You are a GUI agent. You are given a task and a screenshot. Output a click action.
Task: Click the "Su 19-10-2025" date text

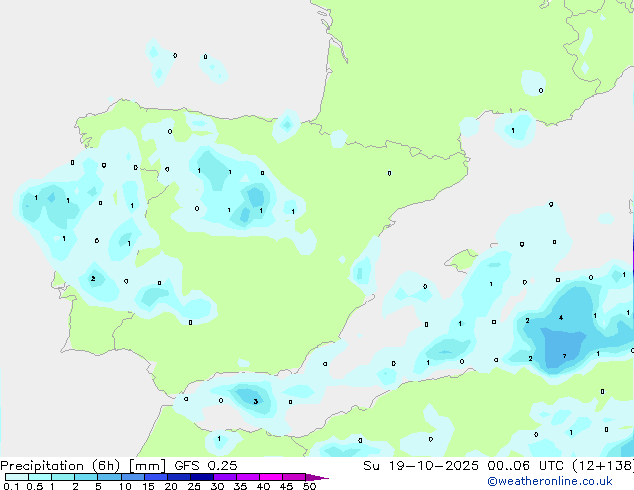click(421, 466)
